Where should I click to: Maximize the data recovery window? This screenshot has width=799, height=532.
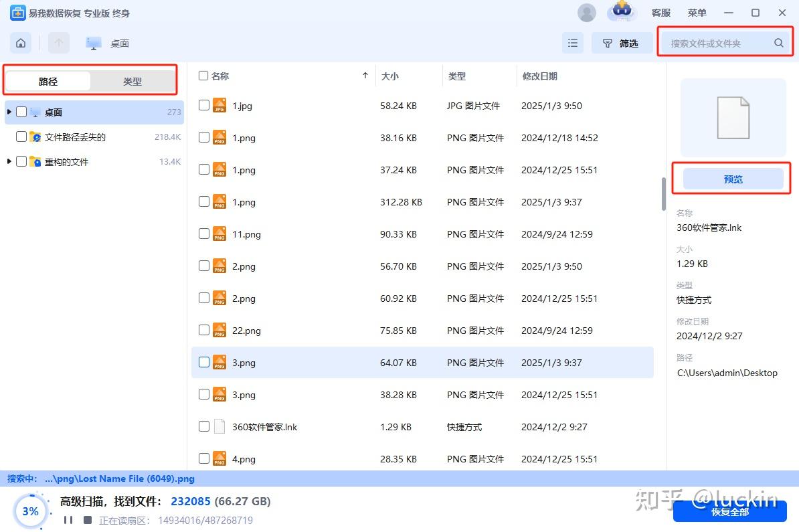756,13
